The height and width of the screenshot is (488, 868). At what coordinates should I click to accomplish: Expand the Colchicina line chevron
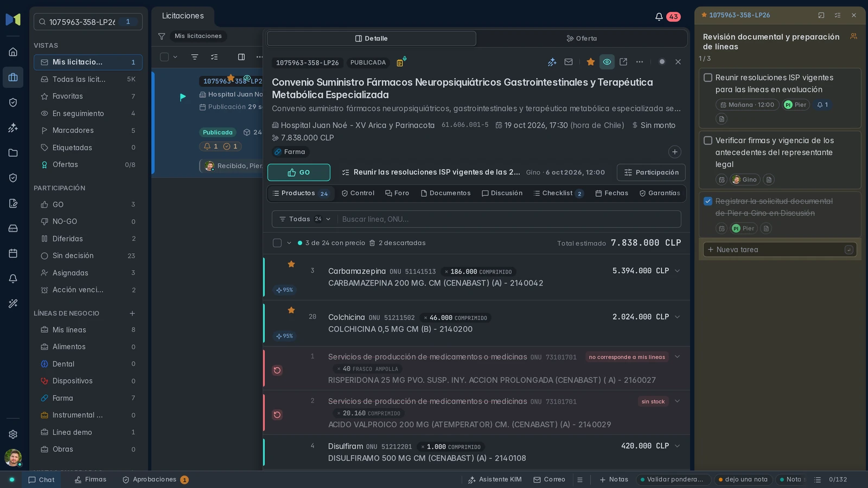pos(677,317)
